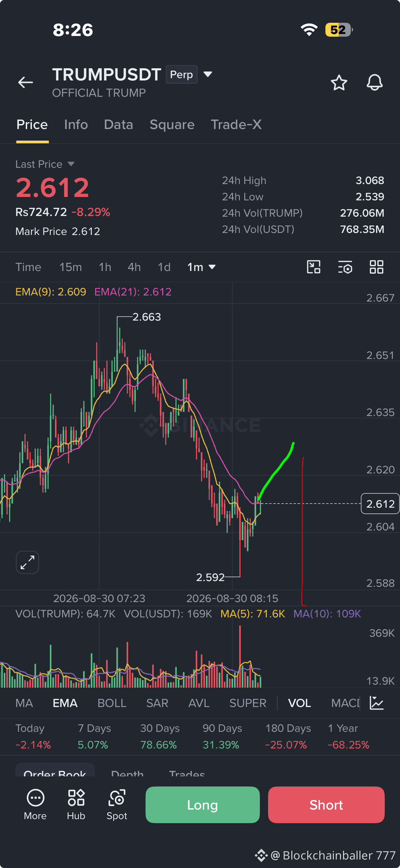Tap the VOL(TRUMP): 64.7K legend
400x868 pixels.
click(65, 614)
